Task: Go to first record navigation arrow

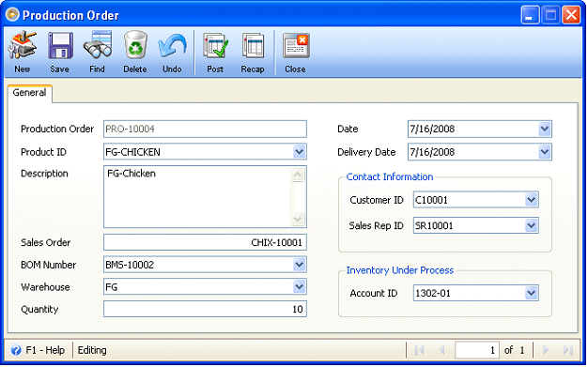Action: point(419,350)
